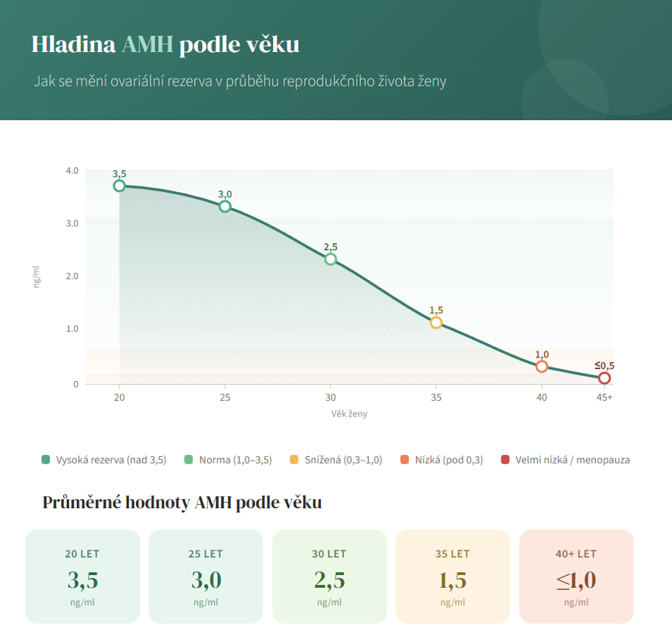Click the Průměrné hodnoty AMH podle věku heading
The height and width of the screenshot is (644, 672).
click(182, 503)
